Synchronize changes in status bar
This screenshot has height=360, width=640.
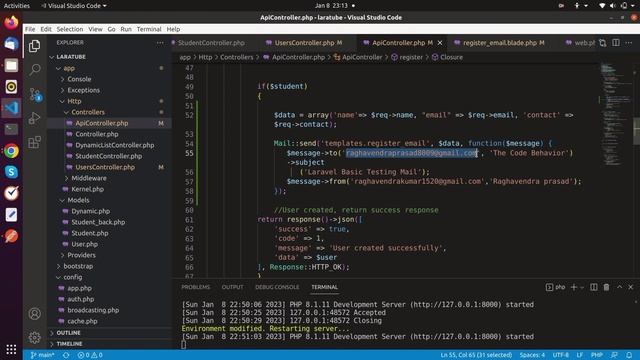66,355
